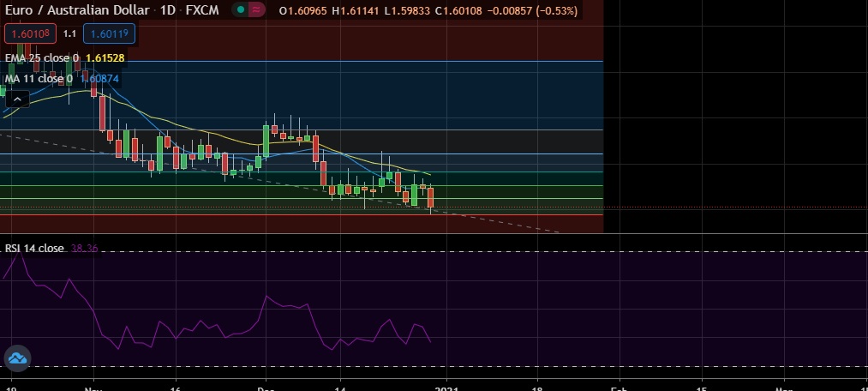Click the pink wavy data-status icon
Screen dimensions: 868x391
255,10
